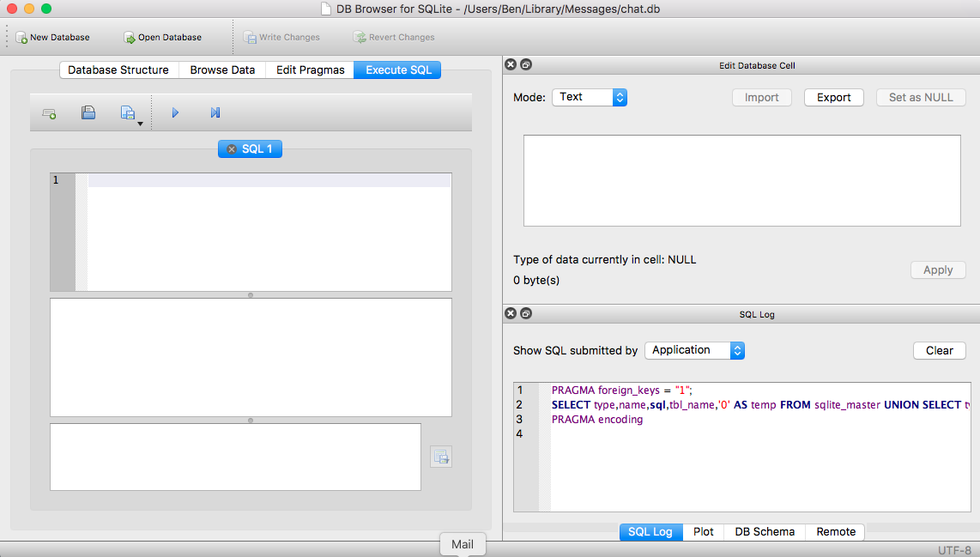Open the DB Schema tab
This screenshot has width=980, height=557.
pos(765,532)
